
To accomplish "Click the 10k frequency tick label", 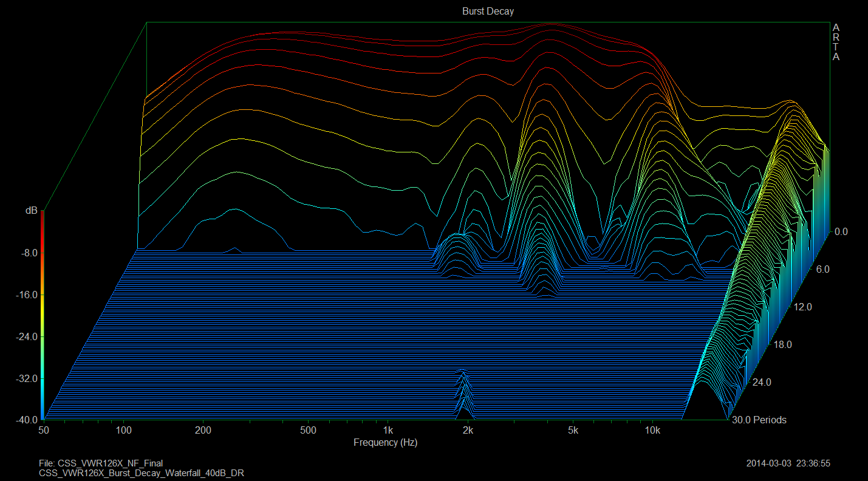I will click(x=652, y=431).
